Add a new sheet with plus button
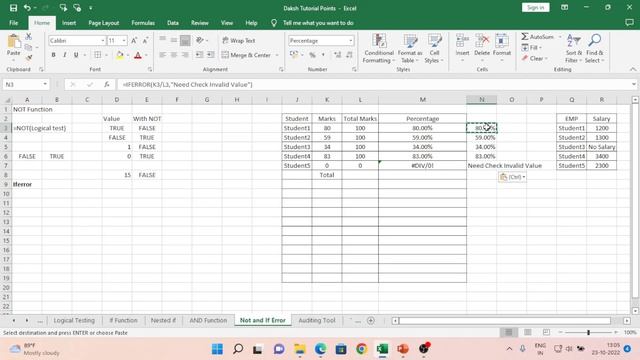This screenshot has height=360, width=640. pyautogui.click(x=371, y=321)
